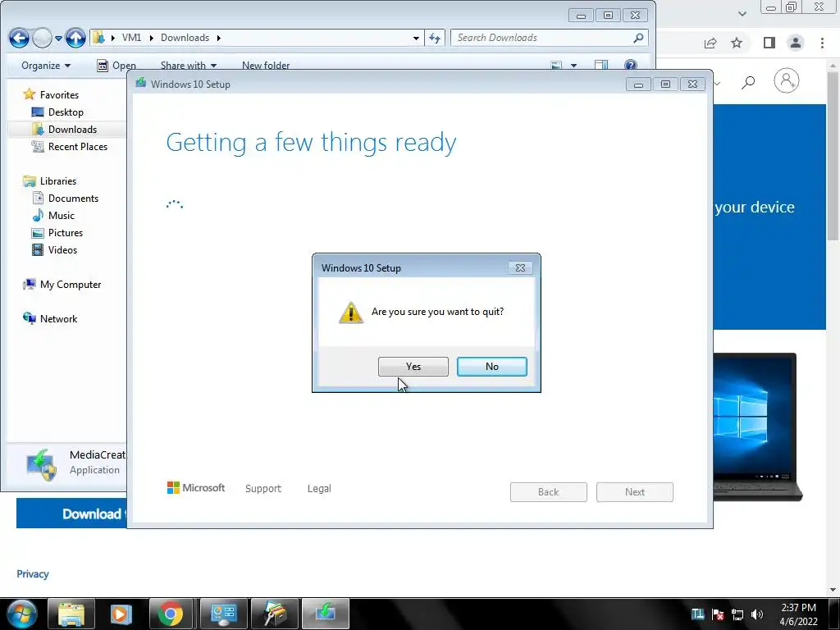Viewport: 840px width, 630px height.
Task: Open Explorer help icon
Action: (631, 66)
